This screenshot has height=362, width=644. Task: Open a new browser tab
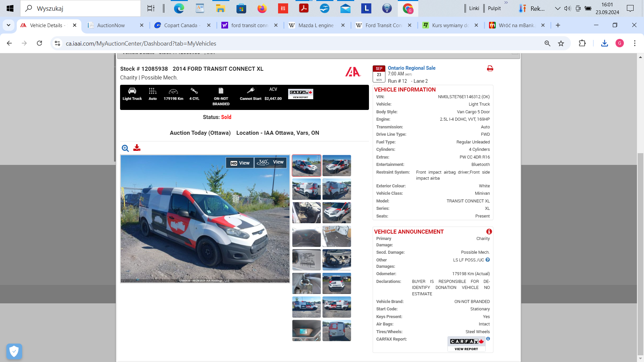coord(558,25)
